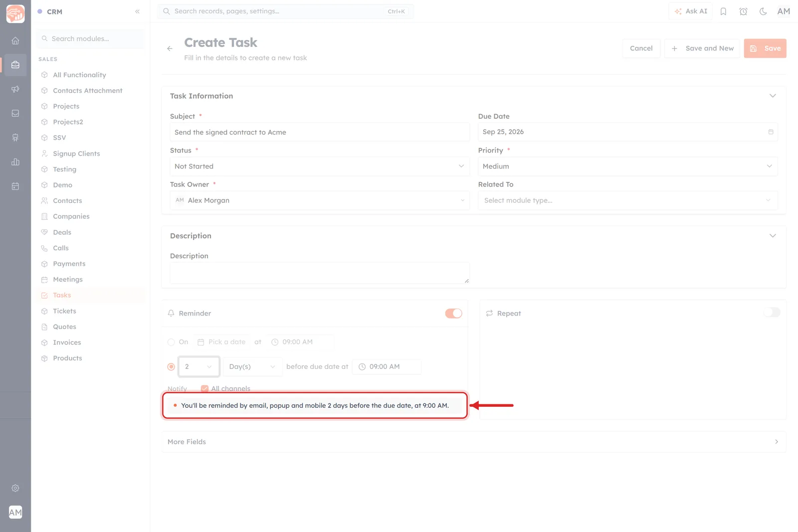Open the Tickets module in sidebar
Viewport: 798px width, 532px height.
coord(65,311)
